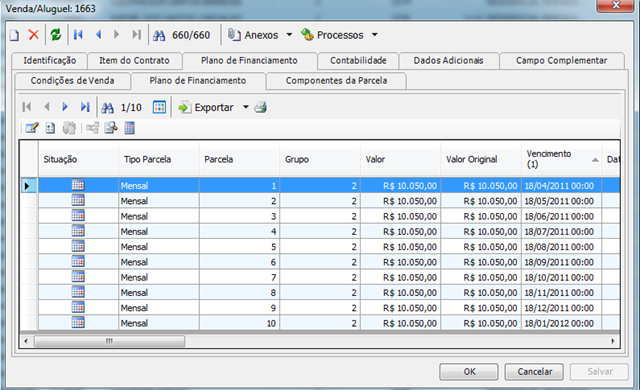640x390 pixels.
Task: Click document icon in lower toolbar
Action: click(50, 128)
